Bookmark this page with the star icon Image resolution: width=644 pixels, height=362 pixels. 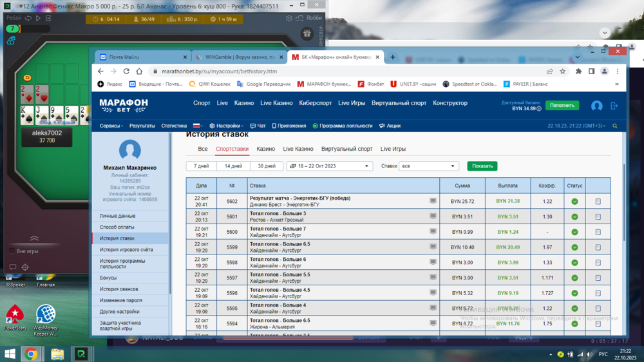pyautogui.click(x=563, y=71)
